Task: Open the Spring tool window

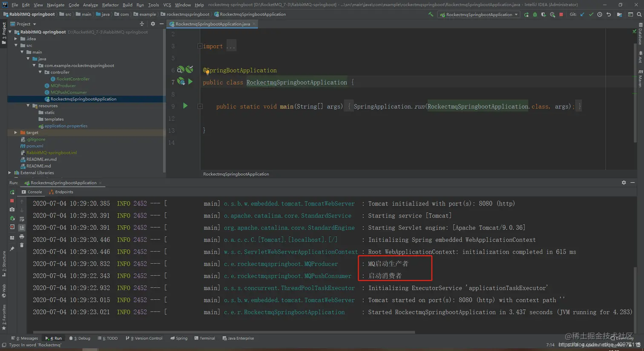Action: 179,338
